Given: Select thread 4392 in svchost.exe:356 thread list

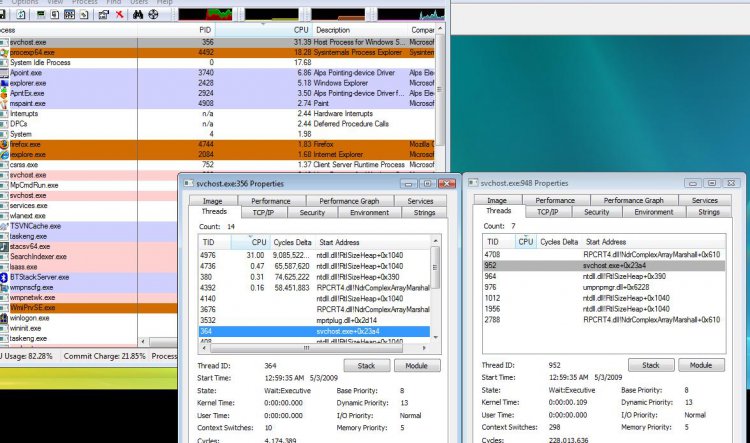Looking at the screenshot, I should 314,288.
